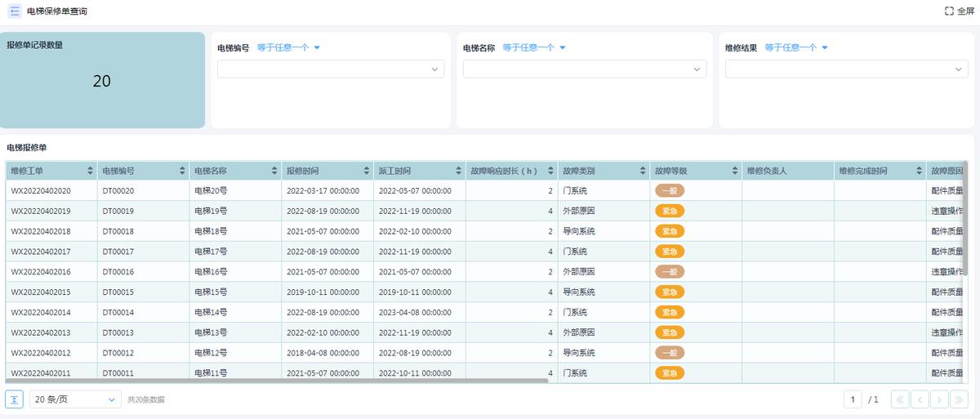Screen dimensions: 980x419
Task: Sort by 电梯名称 column icon
Action: click(x=274, y=171)
